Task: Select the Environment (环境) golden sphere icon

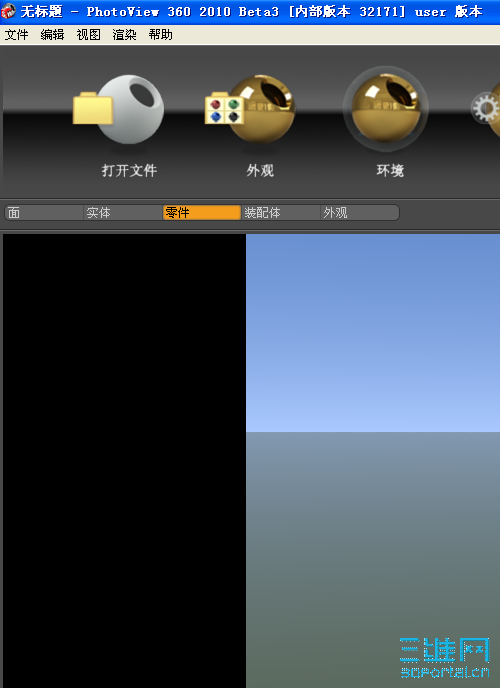Action: pyautogui.click(x=385, y=108)
